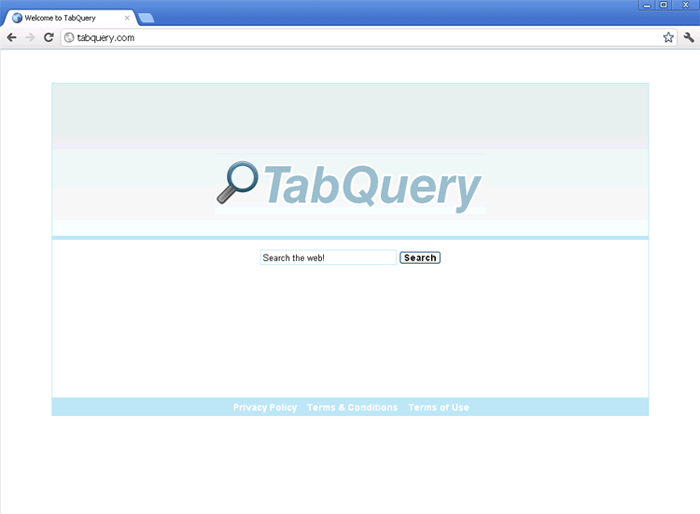Maximize the browser window
This screenshot has height=514, width=700.
(664, 5)
